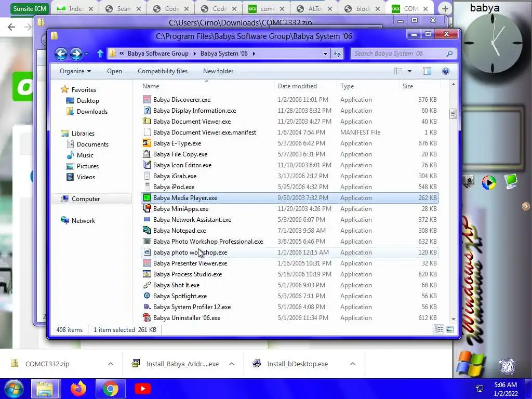
Task: Select Network in navigation pane
Action: pos(83,220)
